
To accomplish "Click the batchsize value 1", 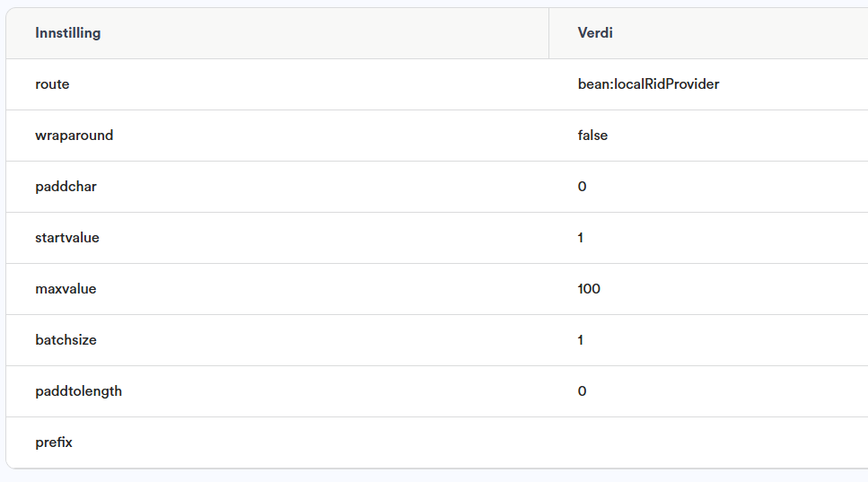I will [581, 340].
